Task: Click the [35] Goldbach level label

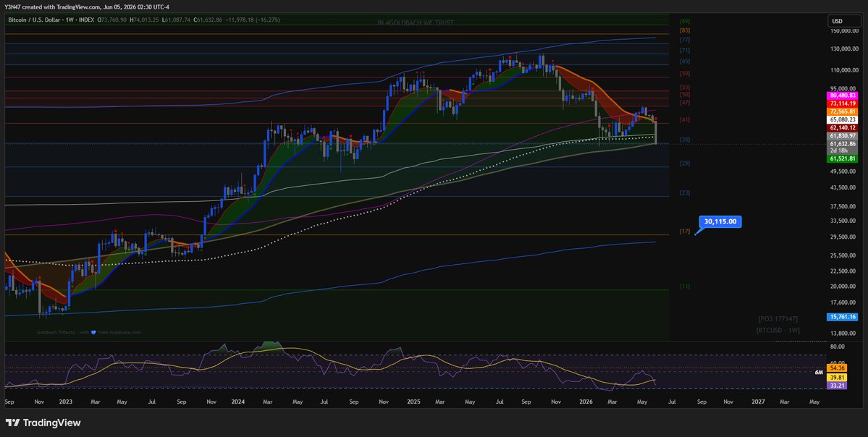Action: [684, 140]
